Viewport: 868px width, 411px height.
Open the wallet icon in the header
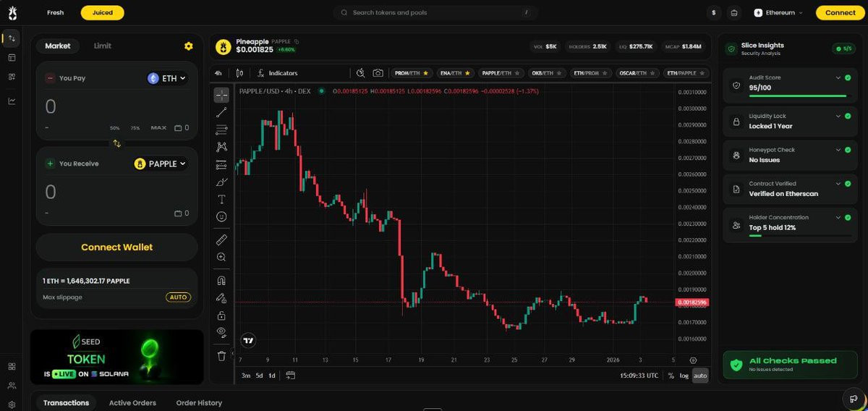(734, 12)
